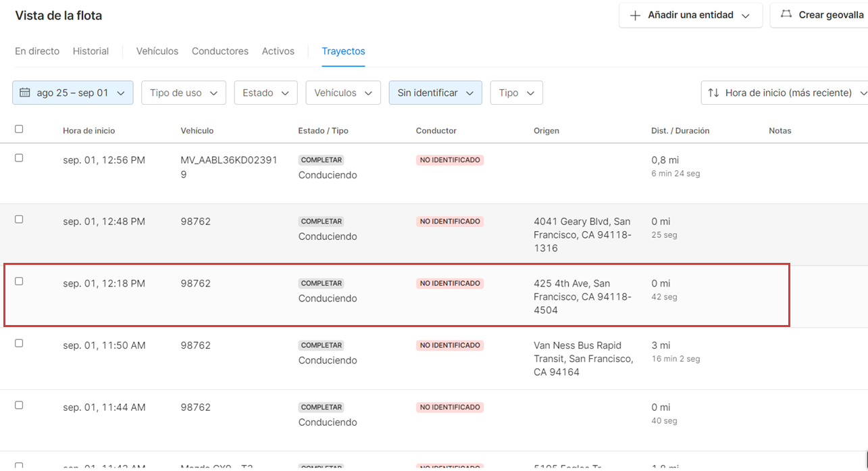Select the Trayectos tab
The height and width of the screenshot is (471, 868).
click(x=343, y=51)
